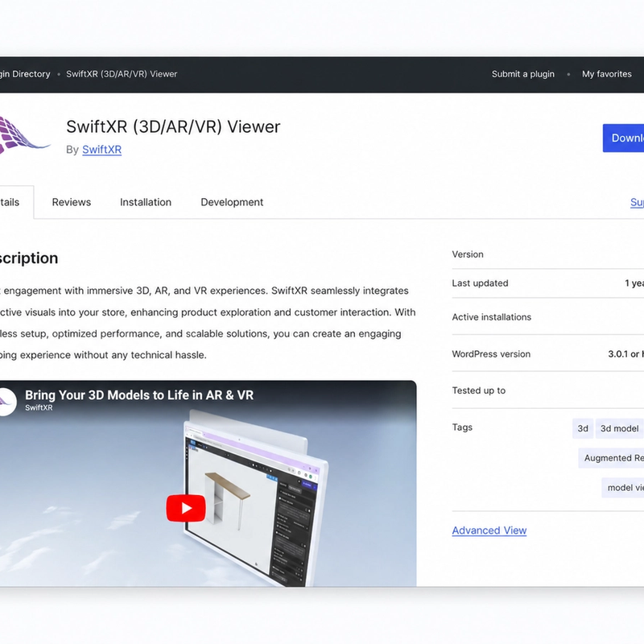Viewport: 644px width, 644px height.
Task: Click SwiftXR (3D/AR/VR) Viewer breadcrumb
Action: click(122, 74)
